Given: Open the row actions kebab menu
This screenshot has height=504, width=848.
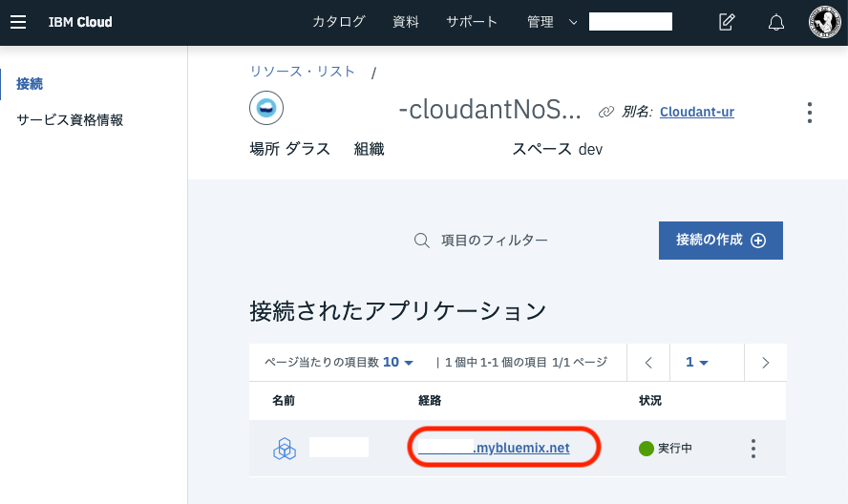Looking at the screenshot, I should 753,449.
